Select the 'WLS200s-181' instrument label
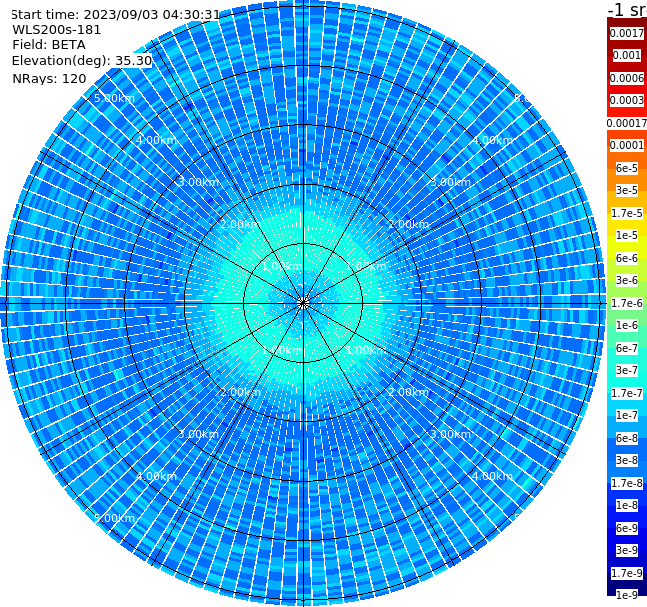647x607 pixels. pos(57,30)
